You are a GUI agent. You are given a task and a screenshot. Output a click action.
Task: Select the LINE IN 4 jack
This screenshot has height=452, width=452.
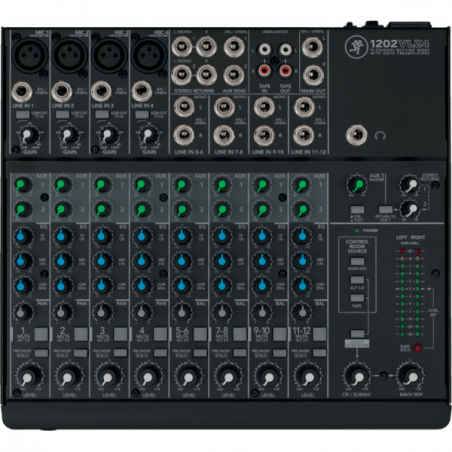coord(142,91)
